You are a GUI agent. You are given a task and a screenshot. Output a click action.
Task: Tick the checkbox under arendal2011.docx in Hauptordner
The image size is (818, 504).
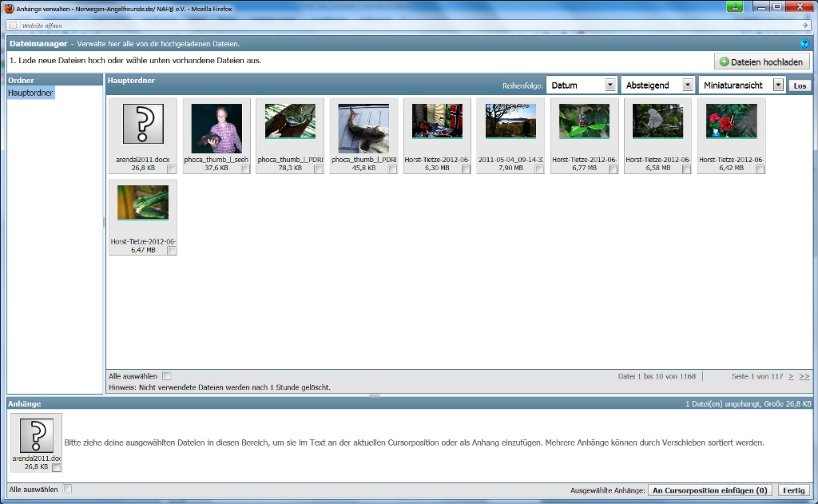[173, 169]
